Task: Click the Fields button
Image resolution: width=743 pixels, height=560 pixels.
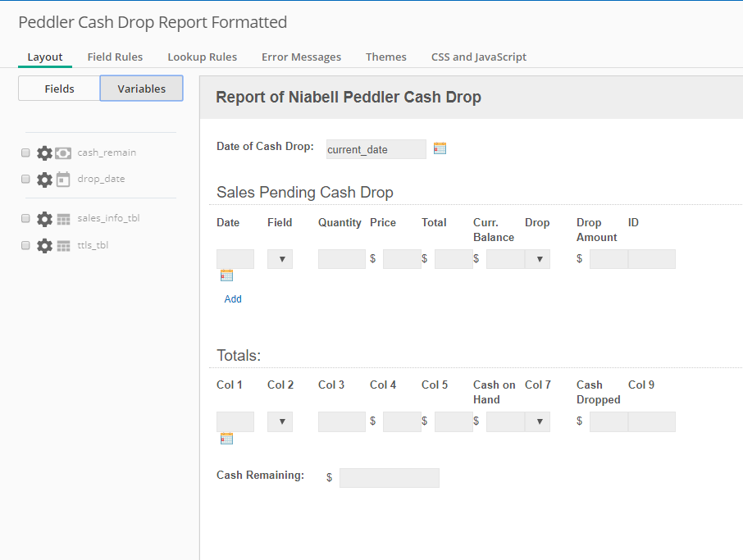Action: click(x=59, y=89)
